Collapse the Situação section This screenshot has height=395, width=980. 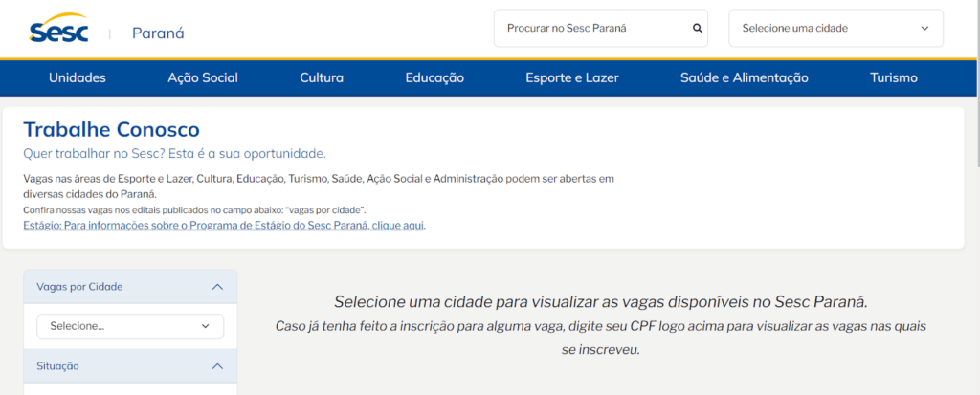[x=130, y=366]
